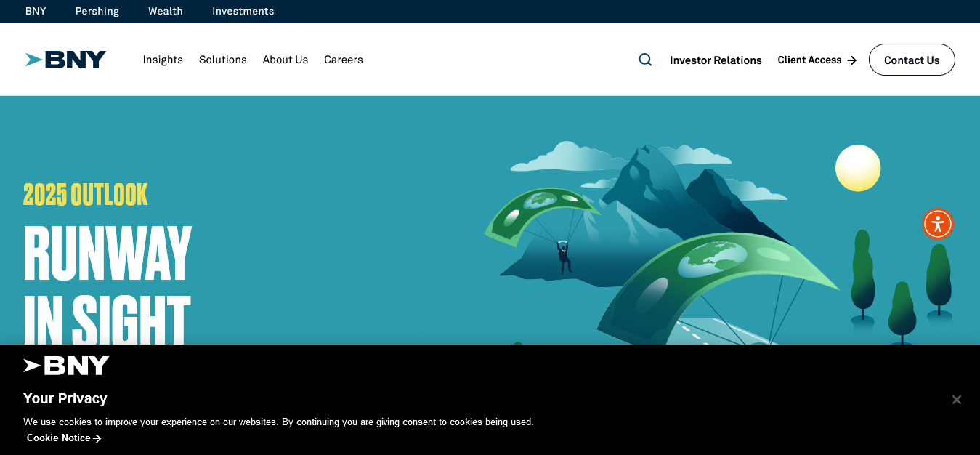The image size is (980, 455).
Task: Click the parachute mountain hero illustration
Action: click(718, 243)
